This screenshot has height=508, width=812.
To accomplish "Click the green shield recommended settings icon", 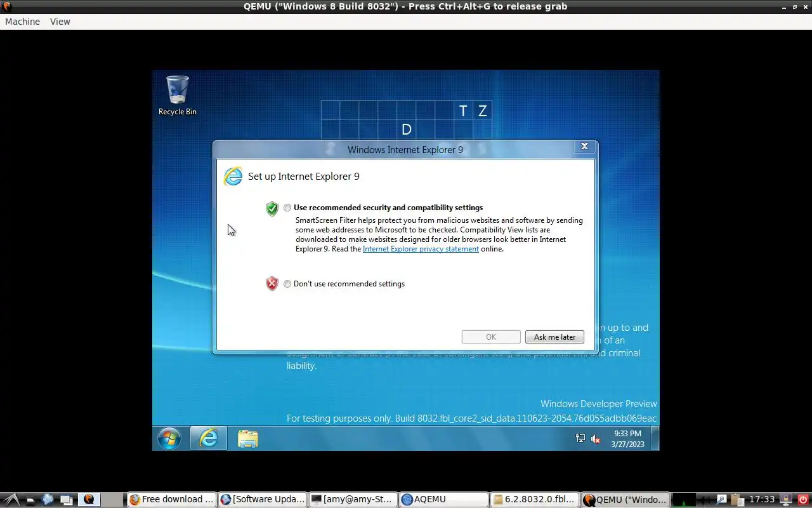I will 272,208.
